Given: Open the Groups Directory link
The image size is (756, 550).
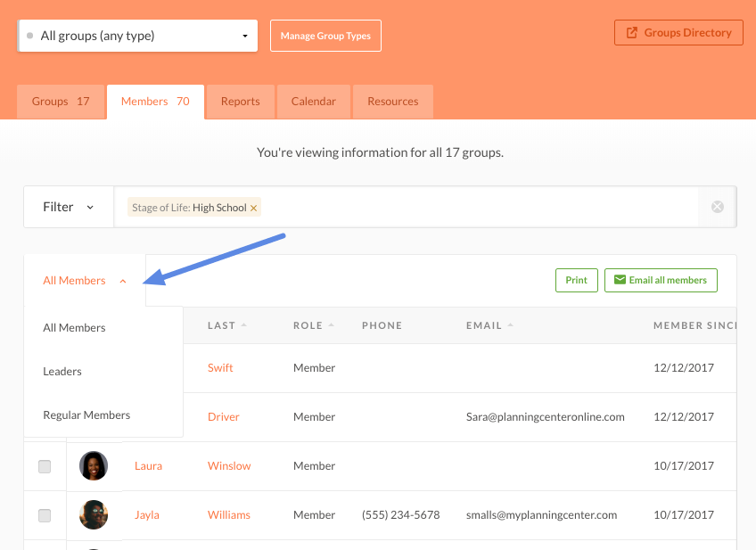Looking at the screenshot, I should [x=678, y=33].
